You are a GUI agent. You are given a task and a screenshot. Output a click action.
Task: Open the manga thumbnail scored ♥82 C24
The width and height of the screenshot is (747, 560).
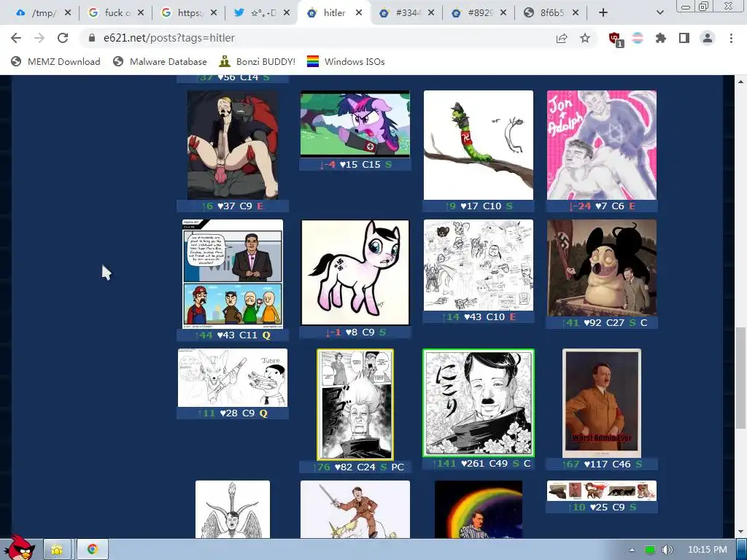pos(355,404)
